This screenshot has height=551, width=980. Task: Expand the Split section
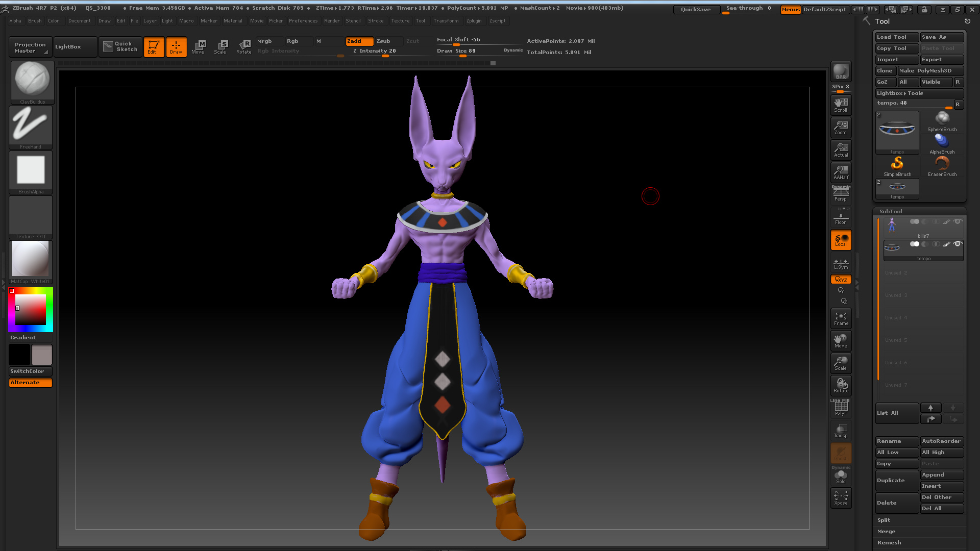tap(884, 520)
